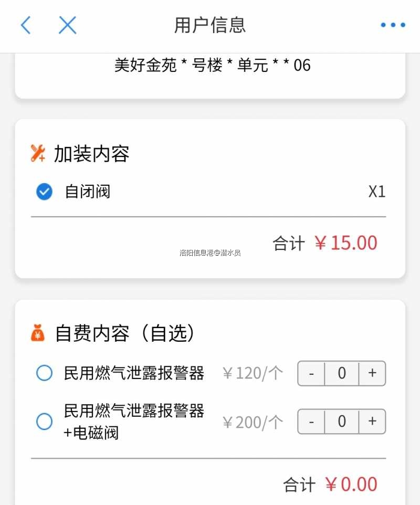The height and width of the screenshot is (505, 420).
Task: Click the wrench icon beside 加装内容
Action: (x=38, y=153)
